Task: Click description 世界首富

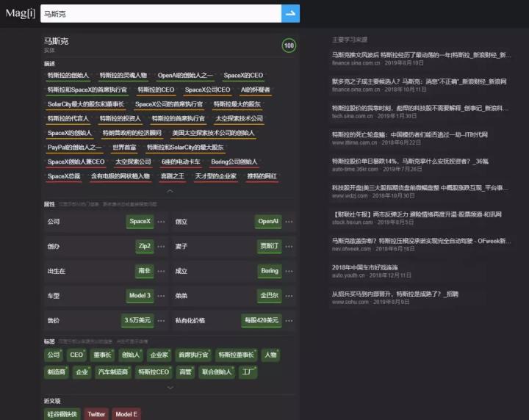Action: tap(124, 148)
